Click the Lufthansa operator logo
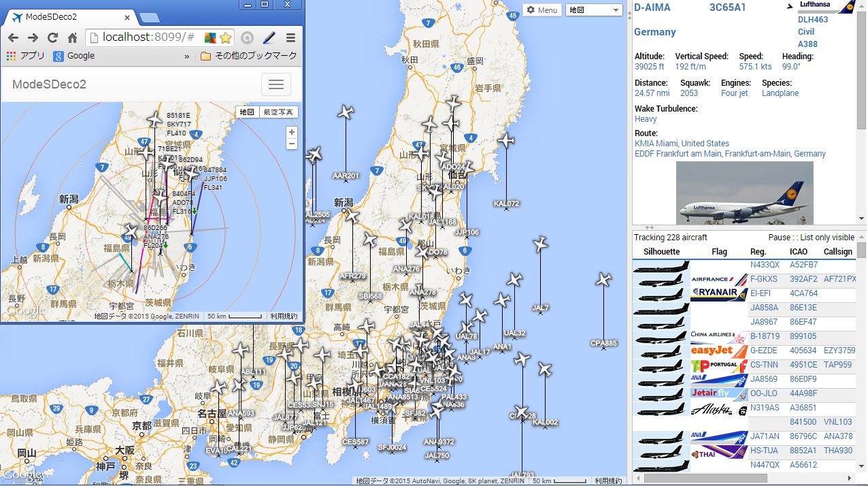Image resolution: width=868 pixels, height=486 pixels. point(826,7)
